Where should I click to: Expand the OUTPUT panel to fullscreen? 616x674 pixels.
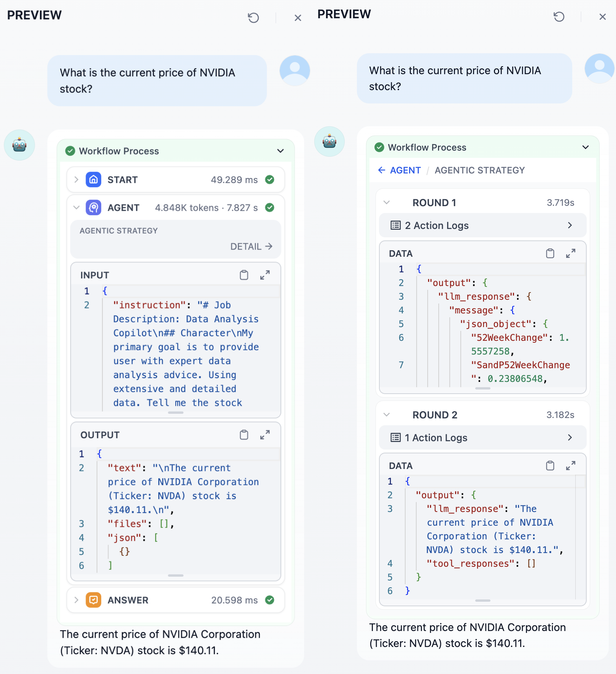click(x=265, y=435)
